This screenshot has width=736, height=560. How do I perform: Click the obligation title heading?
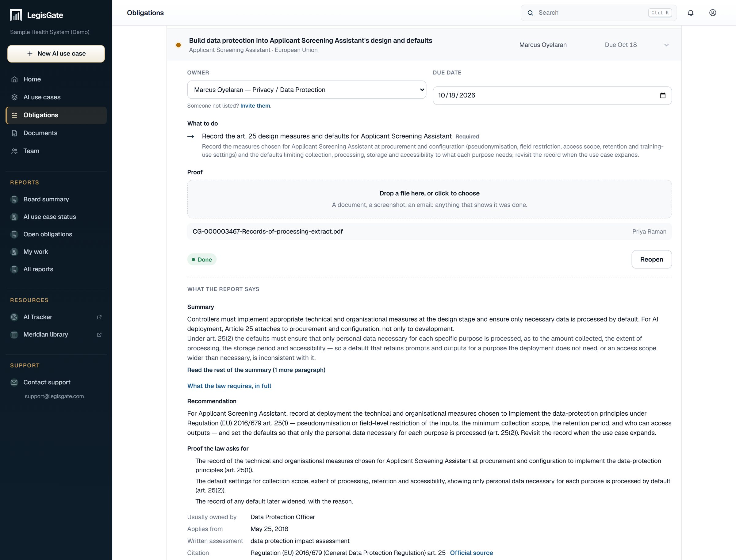pos(310,41)
